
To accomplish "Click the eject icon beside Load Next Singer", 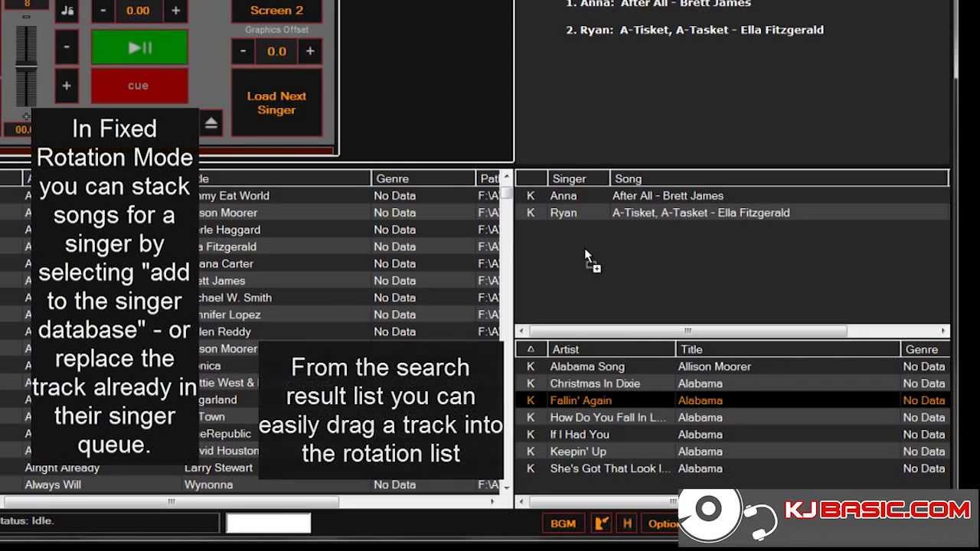I will click(211, 123).
